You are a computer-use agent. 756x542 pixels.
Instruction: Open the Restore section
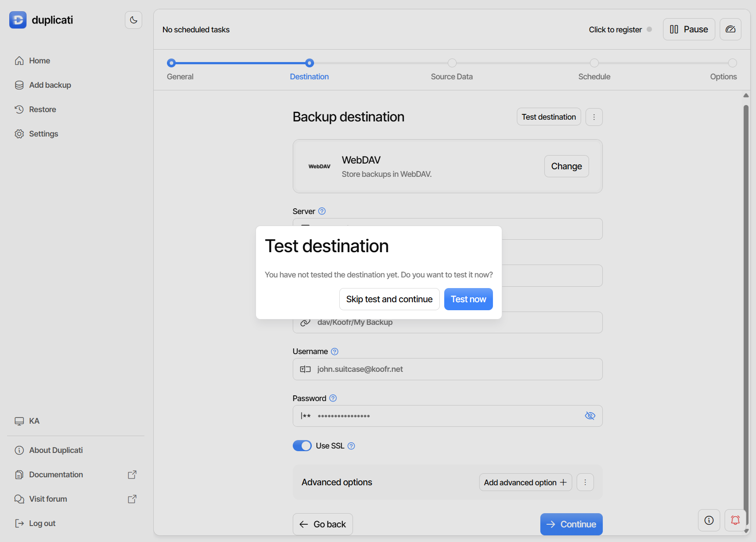[43, 109]
